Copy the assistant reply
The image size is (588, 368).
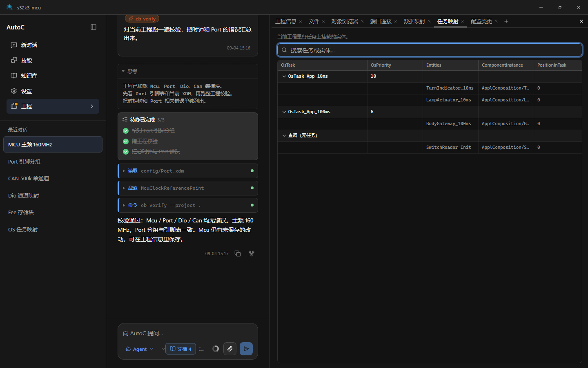pos(238,254)
